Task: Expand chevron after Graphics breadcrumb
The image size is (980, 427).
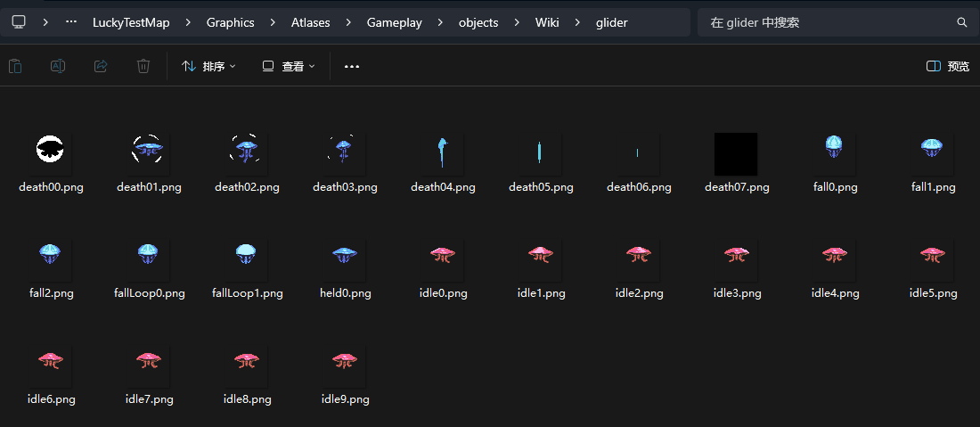Action: coord(273,22)
